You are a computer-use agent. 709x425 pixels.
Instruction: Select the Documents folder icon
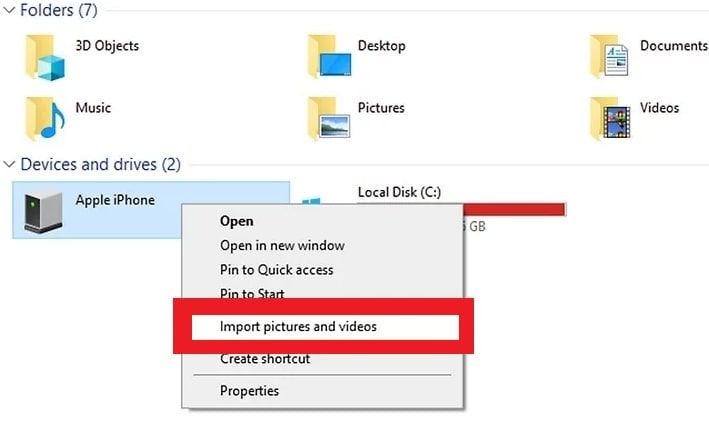click(x=609, y=57)
